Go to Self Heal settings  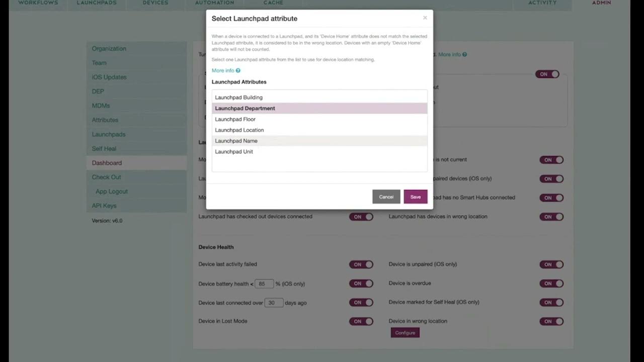point(104,149)
